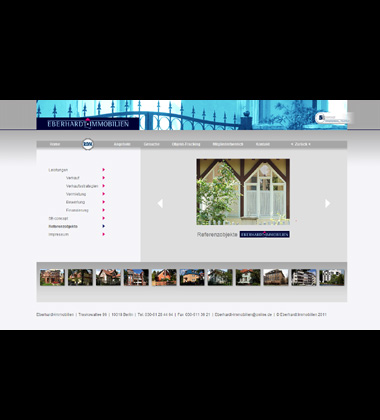Click the previous image arrow in slideshow
This screenshot has height=420, width=380.
[160, 203]
